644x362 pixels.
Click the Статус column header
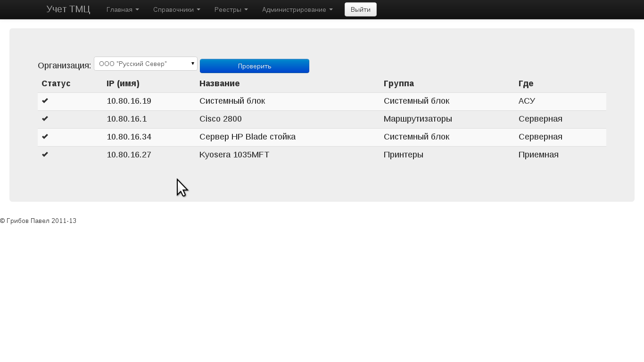(56, 83)
